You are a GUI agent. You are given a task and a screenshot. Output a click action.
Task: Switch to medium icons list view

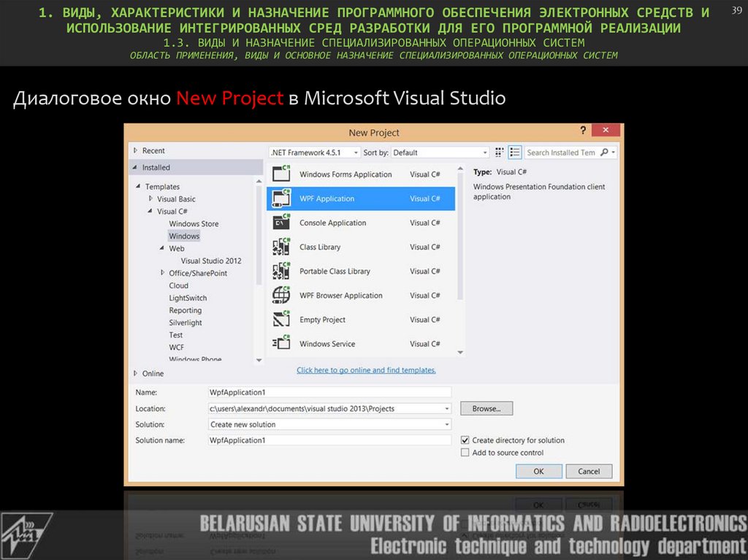[515, 152]
